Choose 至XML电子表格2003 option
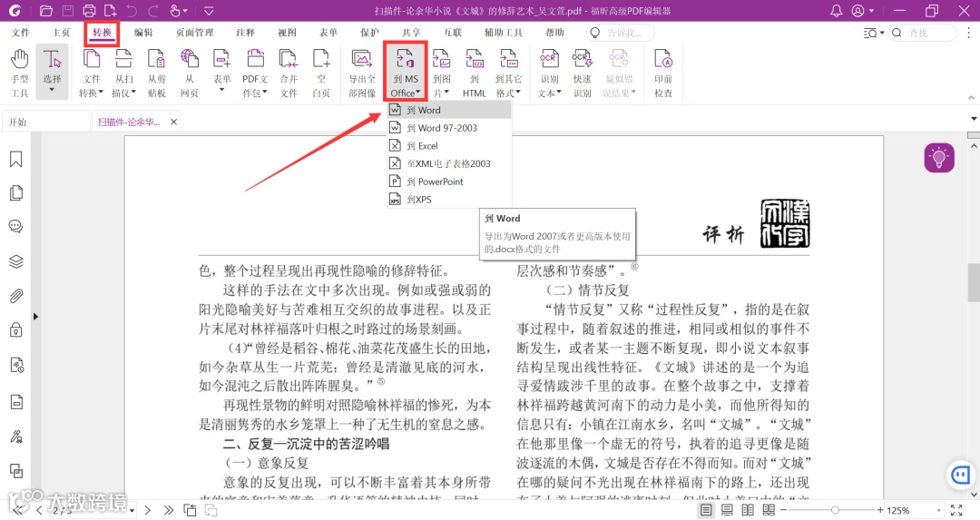This screenshot has width=980, height=520. coord(449,163)
